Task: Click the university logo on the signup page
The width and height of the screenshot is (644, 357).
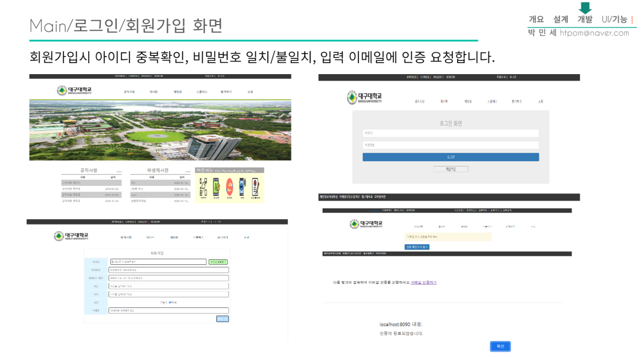Action: pyautogui.click(x=59, y=236)
